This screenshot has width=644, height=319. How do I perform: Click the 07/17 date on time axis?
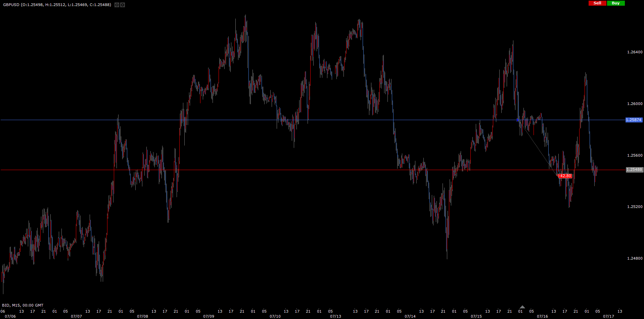(x=608, y=316)
